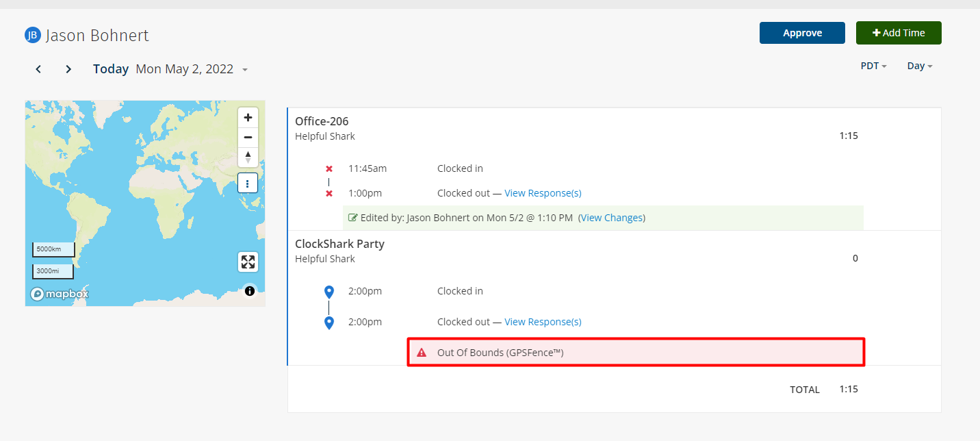Image resolution: width=980 pixels, height=441 pixels.
Task: Open the map three-dot options menu
Action: (x=248, y=183)
